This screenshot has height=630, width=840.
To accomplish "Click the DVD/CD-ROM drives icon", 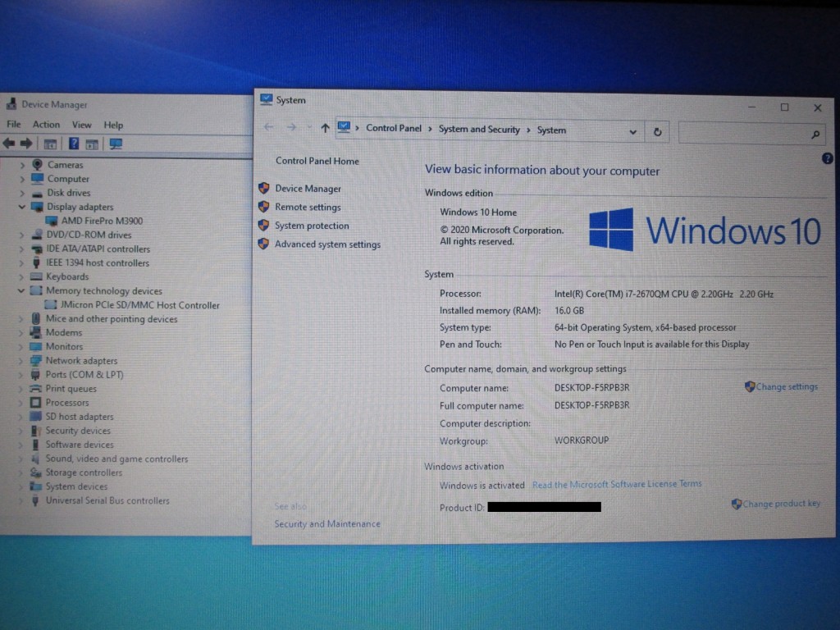I will pyautogui.click(x=37, y=235).
